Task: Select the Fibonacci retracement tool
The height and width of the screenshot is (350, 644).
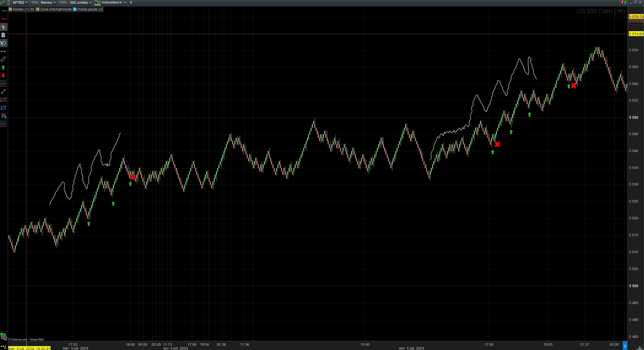Action: coord(3,116)
